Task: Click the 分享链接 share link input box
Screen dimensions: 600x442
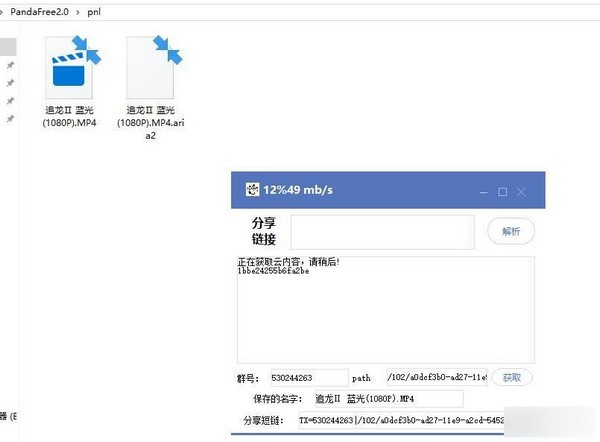Action: click(382, 232)
